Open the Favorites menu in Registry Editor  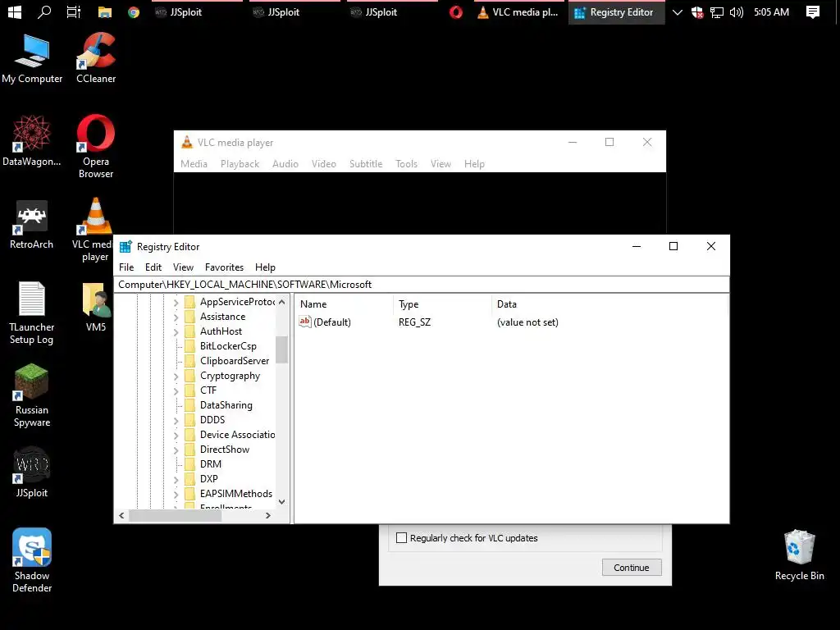click(x=224, y=267)
